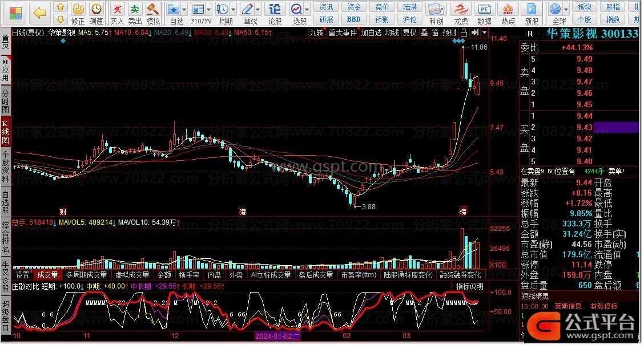Open the 综合排名 sidebar tab
The height and width of the screenshot is (345, 644).
[5, 238]
